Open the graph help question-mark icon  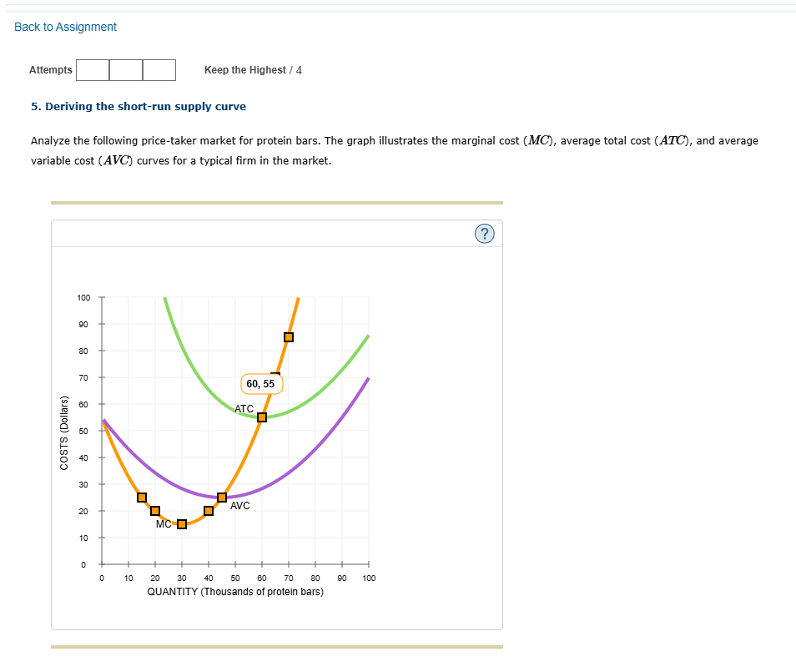[484, 234]
